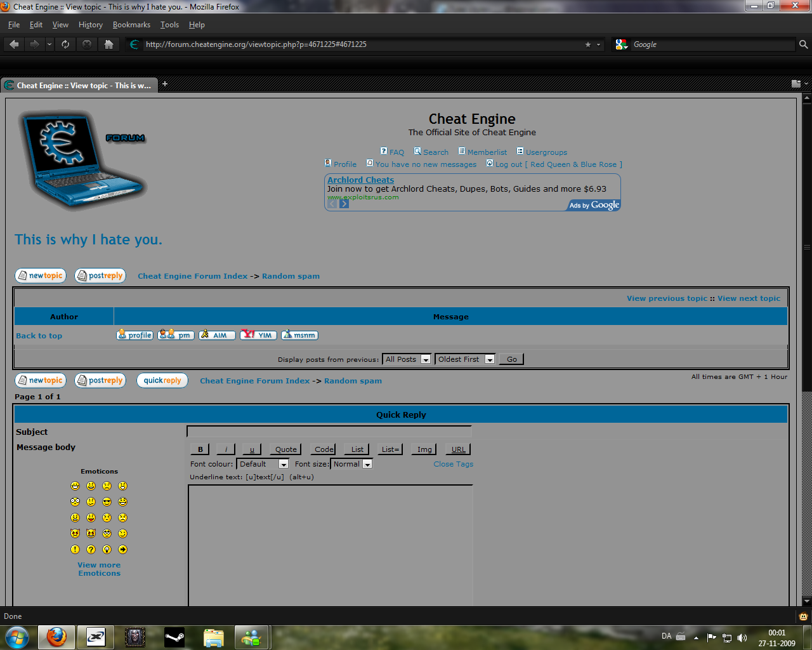The image size is (812, 650).
Task: Open the Windows Start orb
Action: click(17, 637)
